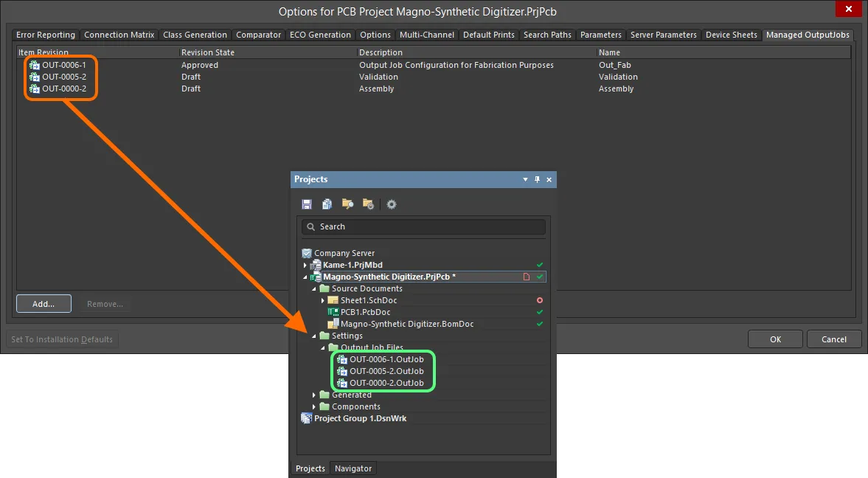Switch to the Server Parameters tab
Viewport: 868px width, 478px height.
tap(664, 35)
